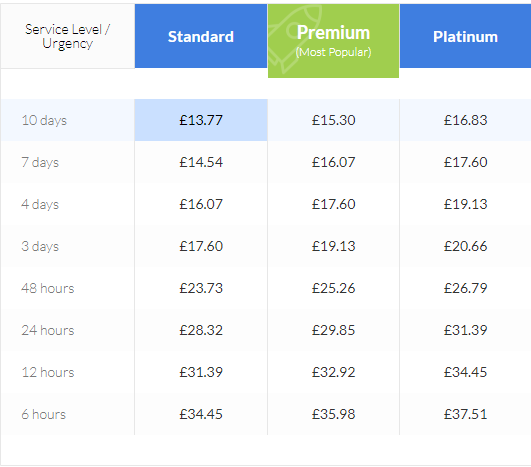This screenshot has width=531, height=467.
Task: Select £17.60 Platinum 7 days price
Action: point(465,162)
